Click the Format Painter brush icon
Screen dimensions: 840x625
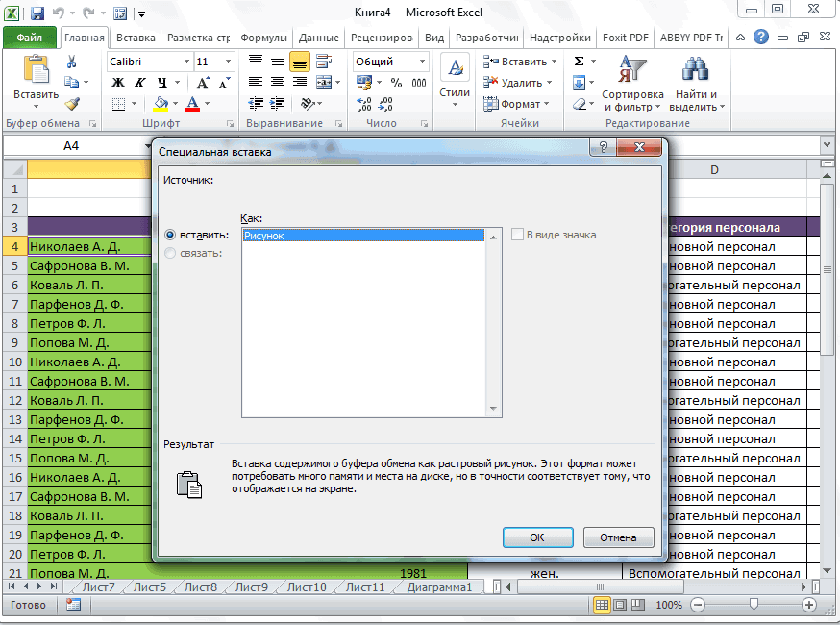(x=72, y=104)
